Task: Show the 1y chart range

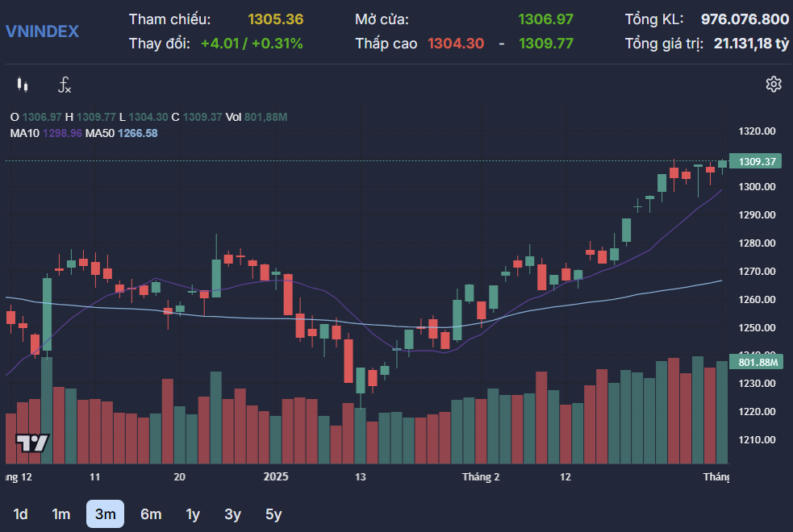Action: coord(193,514)
